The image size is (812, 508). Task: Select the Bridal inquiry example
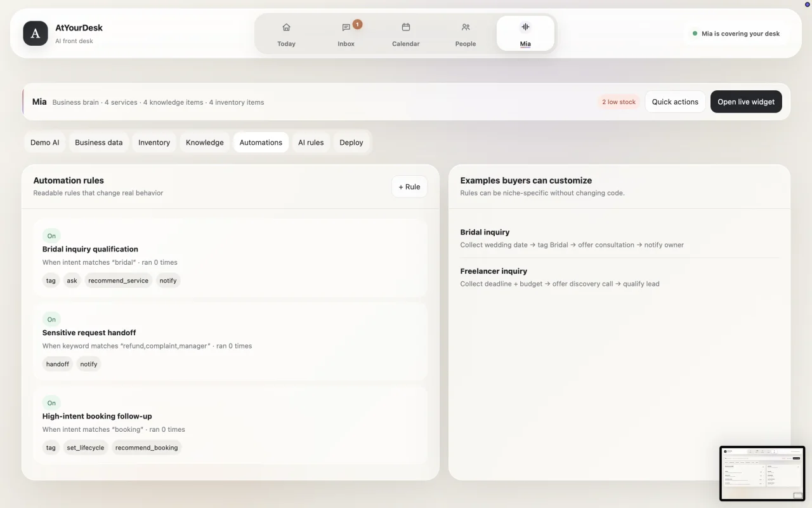[x=485, y=232]
